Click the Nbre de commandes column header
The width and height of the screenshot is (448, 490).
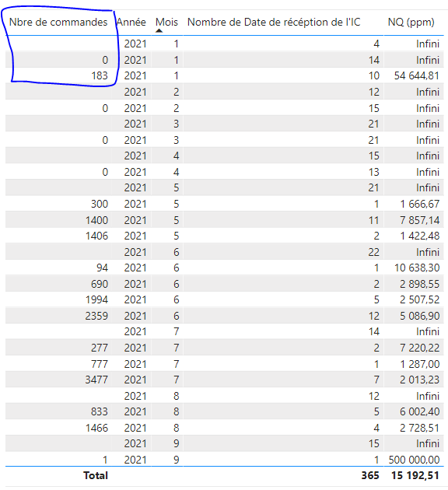(x=58, y=23)
